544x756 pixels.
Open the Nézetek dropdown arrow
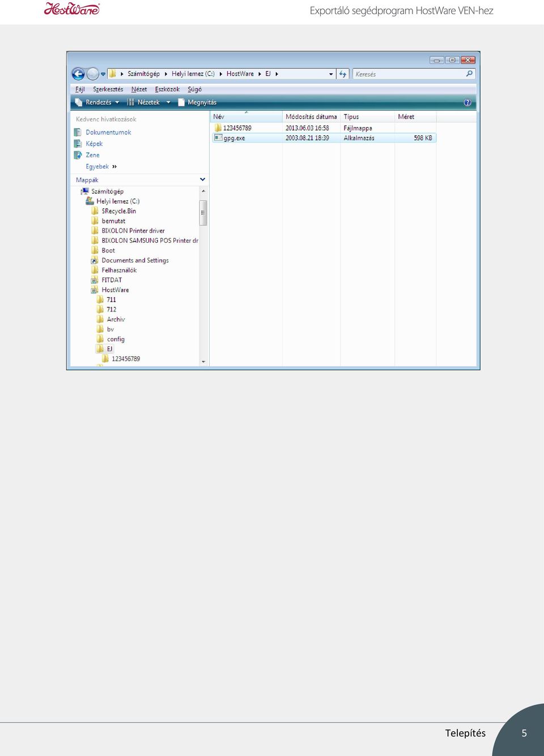tap(168, 102)
